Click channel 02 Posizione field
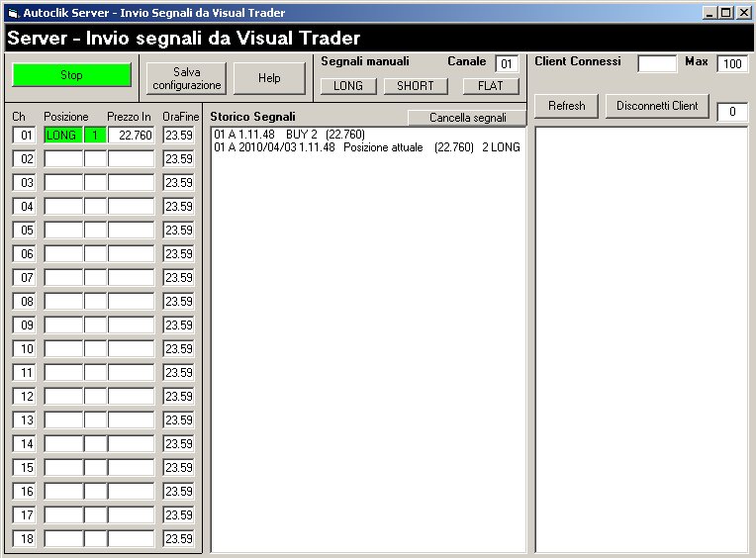Viewport: 756px width, 558px height. (63, 159)
